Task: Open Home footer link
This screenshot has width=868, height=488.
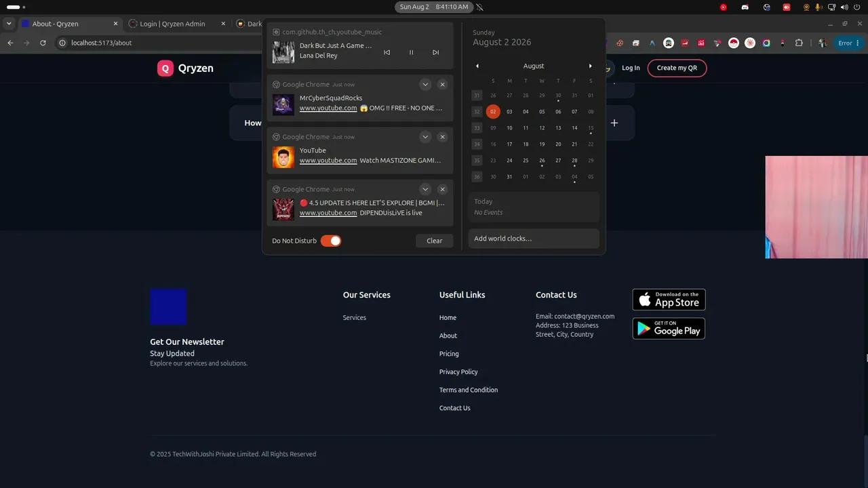Action: pos(448,317)
